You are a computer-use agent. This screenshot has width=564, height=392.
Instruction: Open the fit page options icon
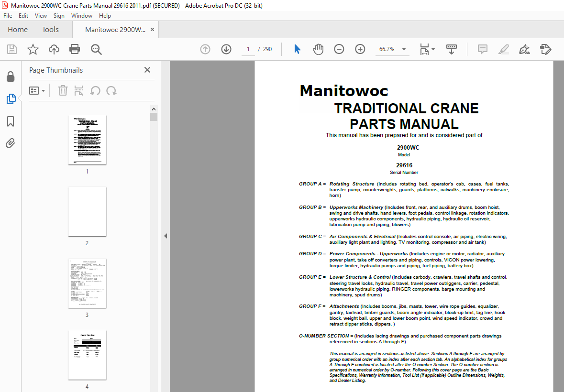click(424, 49)
